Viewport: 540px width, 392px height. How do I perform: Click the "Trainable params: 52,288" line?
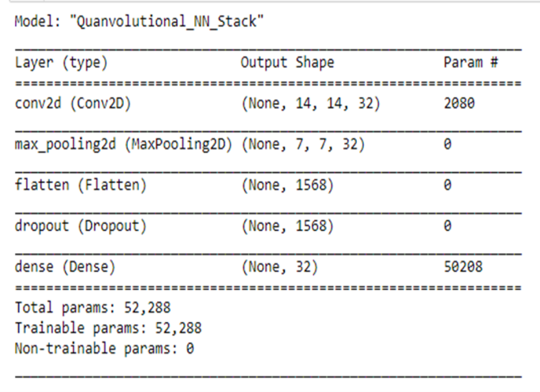[108, 328]
